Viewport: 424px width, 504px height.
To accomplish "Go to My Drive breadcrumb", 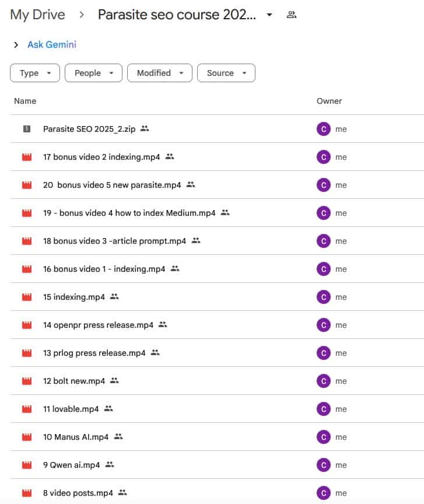I will [x=37, y=15].
